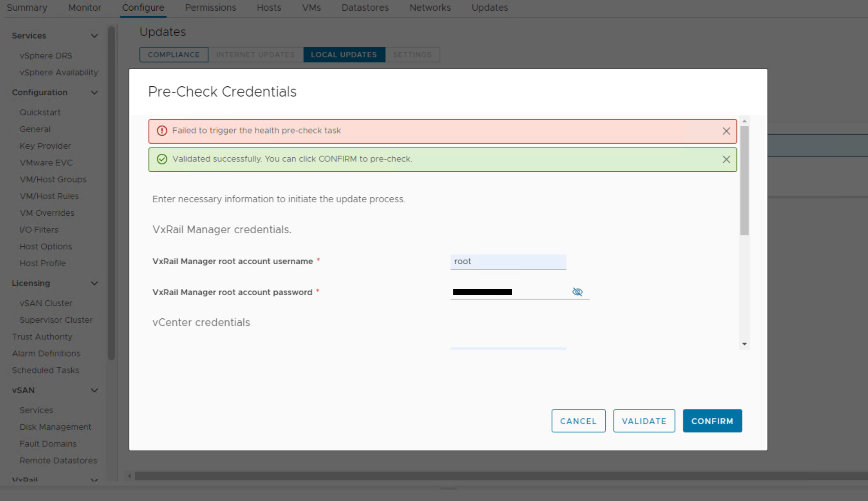
Task: Toggle password visibility eye icon
Action: [x=577, y=292]
